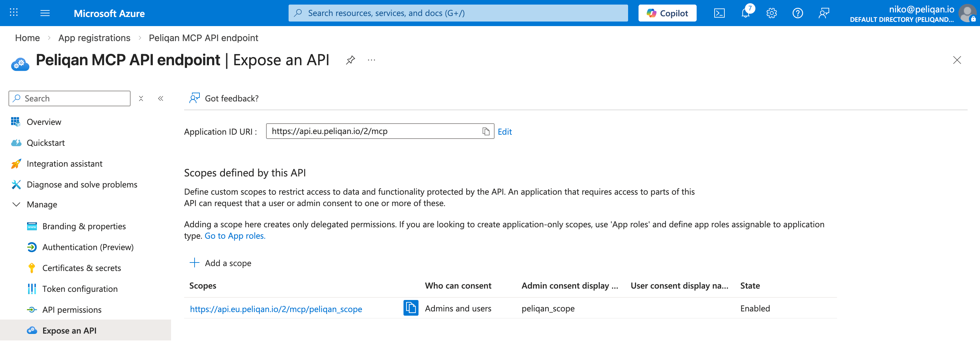Open the feedback icon in top bar
Image resolution: width=980 pixels, height=345 pixels.
coord(824,13)
